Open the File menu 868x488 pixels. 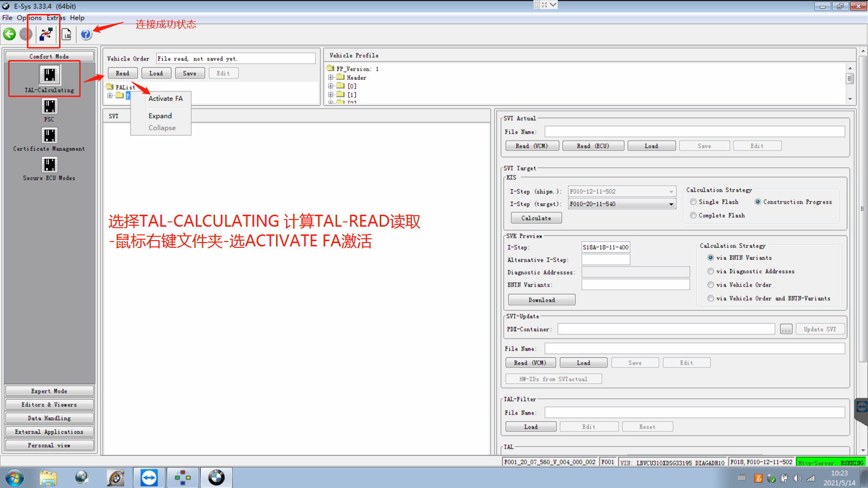pyautogui.click(x=7, y=18)
